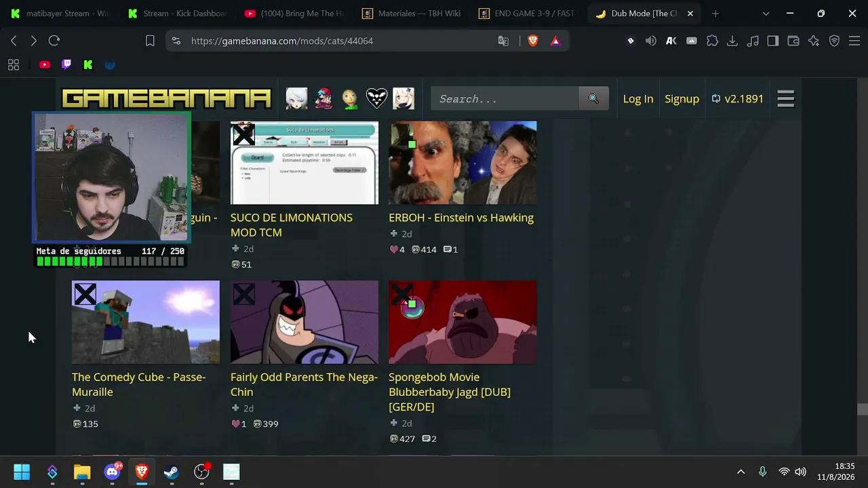Open the blonde anime character game icon
Screen dimensions: 868x488
click(403, 99)
